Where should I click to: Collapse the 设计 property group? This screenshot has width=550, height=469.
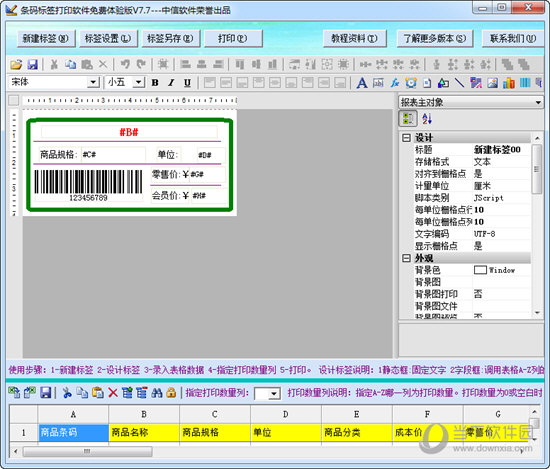(x=406, y=138)
